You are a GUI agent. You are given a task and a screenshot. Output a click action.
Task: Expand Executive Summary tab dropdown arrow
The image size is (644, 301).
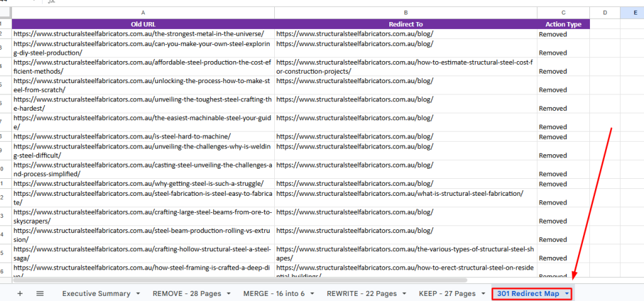(138, 293)
